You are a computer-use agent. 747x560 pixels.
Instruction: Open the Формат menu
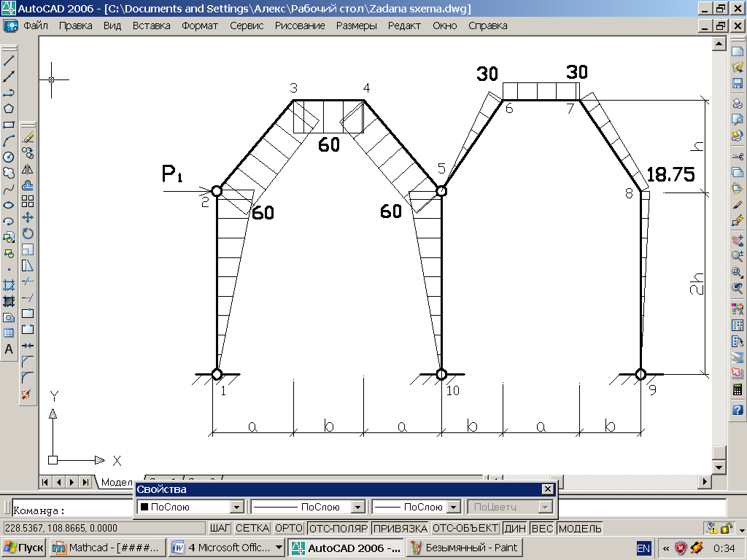point(200,26)
